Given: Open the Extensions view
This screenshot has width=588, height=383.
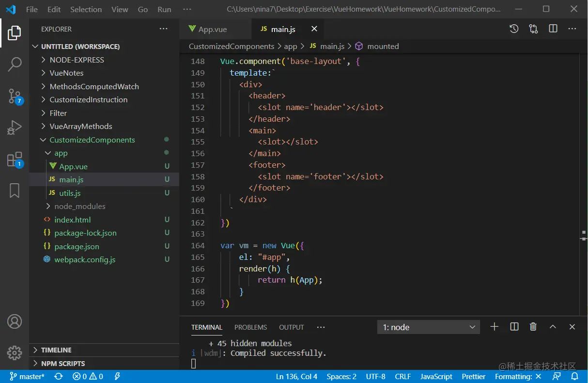Looking at the screenshot, I should pos(15,160).
